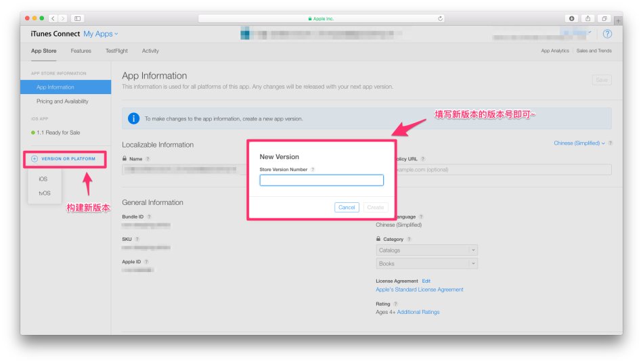Choose tvOS from the platform menu

[44, 193]
